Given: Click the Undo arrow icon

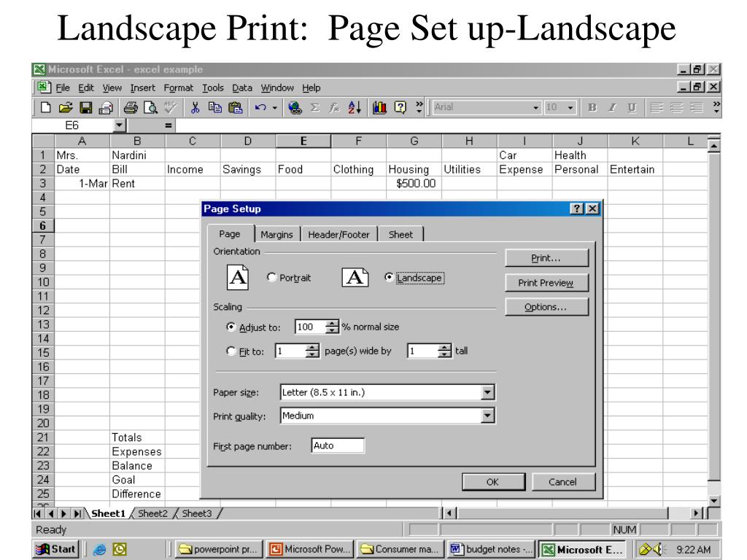Looking at the screenshot, I should click(x=260, y=108).
